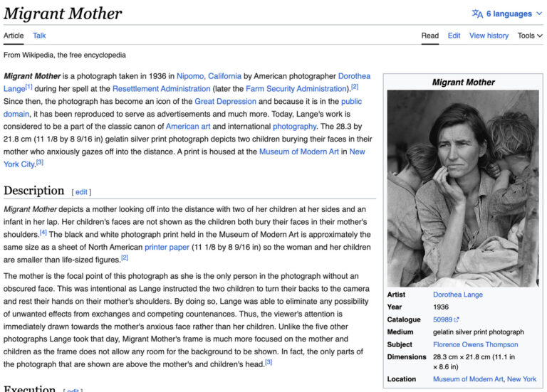Click citation [1] after Lange
547x392 pixels.
point(29,87)
